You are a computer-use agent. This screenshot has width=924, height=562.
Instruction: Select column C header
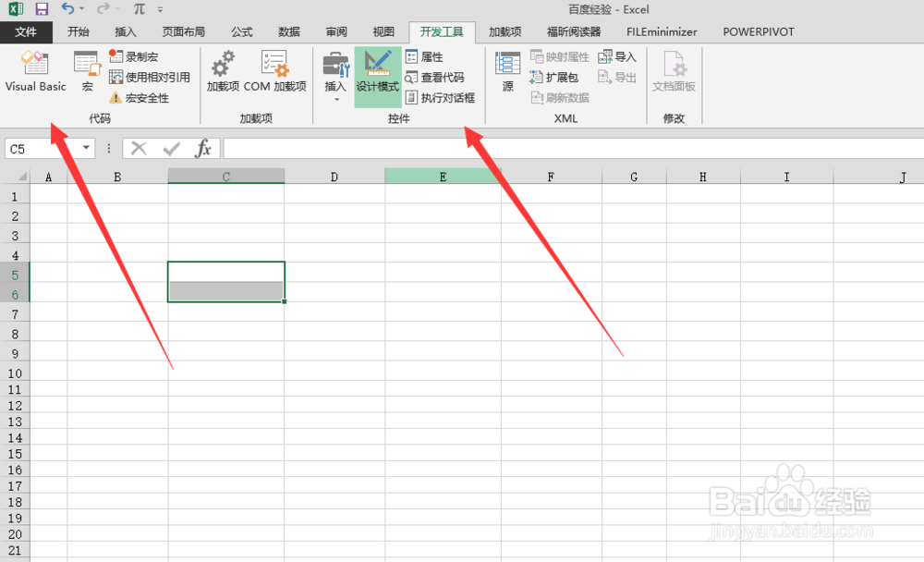(x=226, y=177)
